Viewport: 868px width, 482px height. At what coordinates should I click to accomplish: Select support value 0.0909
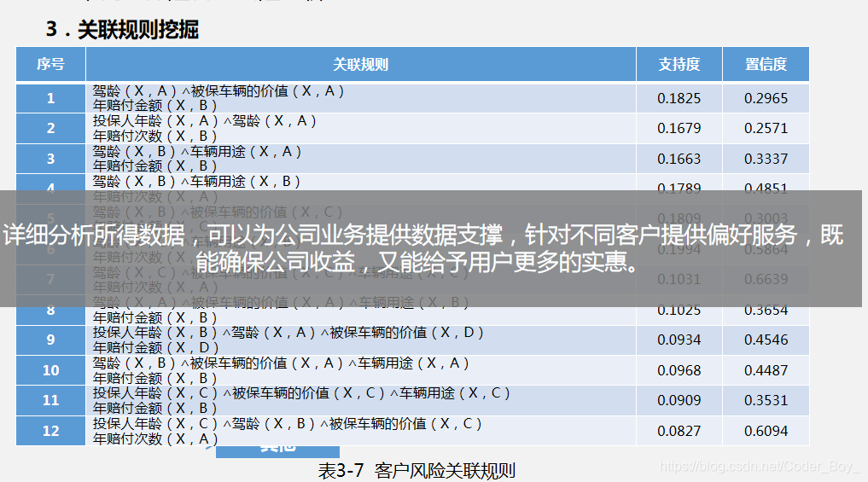(679, 400)
